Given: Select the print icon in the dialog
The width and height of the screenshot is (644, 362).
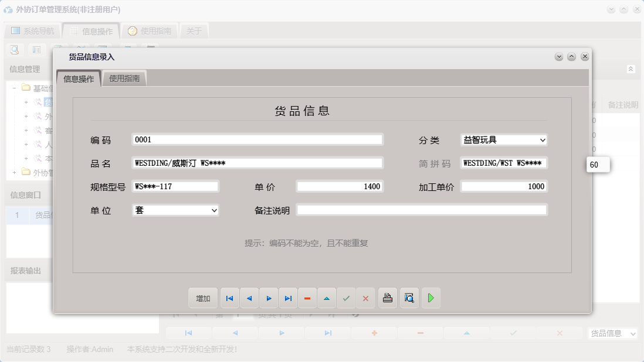Looking at the screenshot, I should [x=387, y=298].
